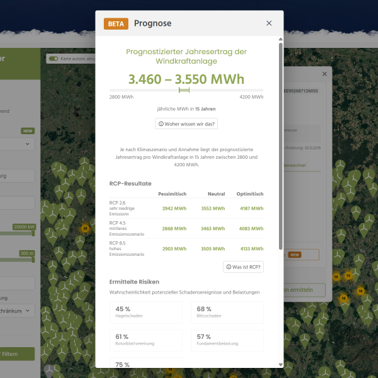Screen dimensions: 378x378
Task: Click the 3.460 – 3.550 MWh headline value
Action: 186,79
